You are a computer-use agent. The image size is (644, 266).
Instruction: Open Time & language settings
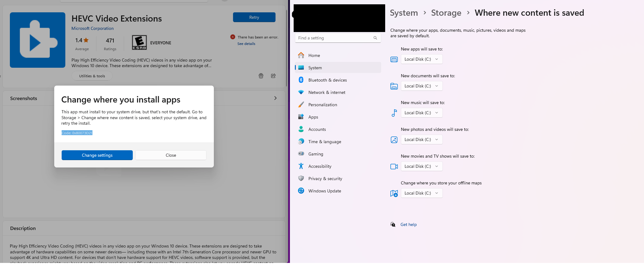click(338, 142)
